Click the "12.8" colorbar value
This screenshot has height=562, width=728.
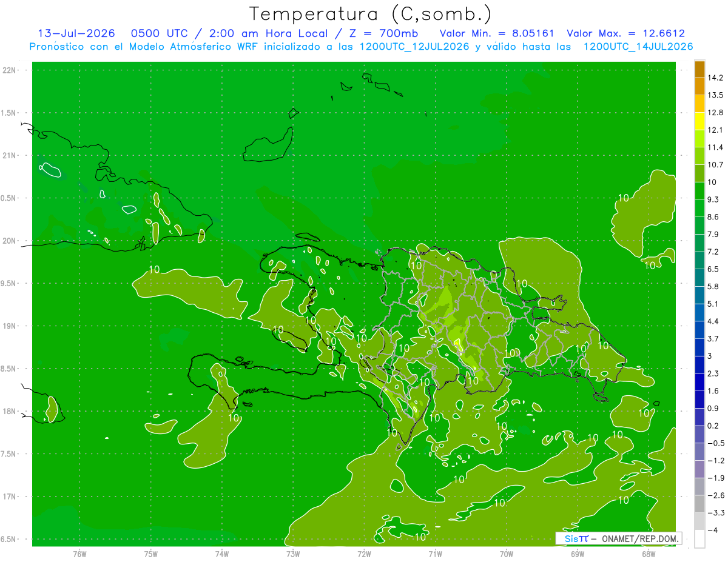(715, 112)
